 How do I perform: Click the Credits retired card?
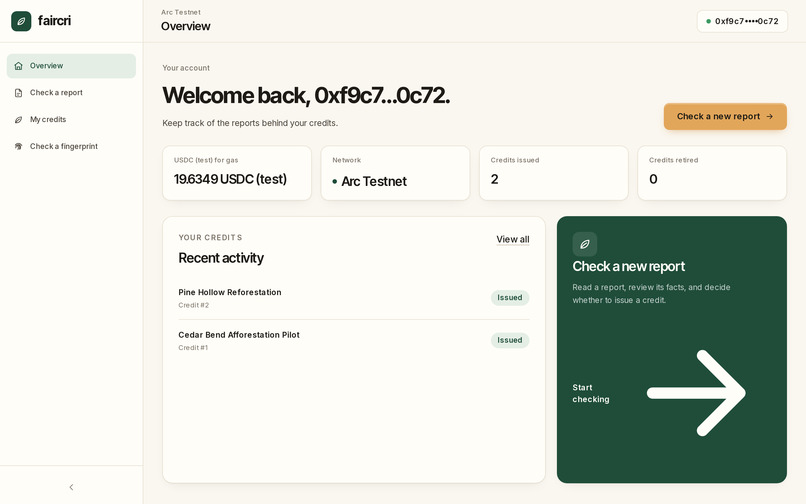(712, 173)
